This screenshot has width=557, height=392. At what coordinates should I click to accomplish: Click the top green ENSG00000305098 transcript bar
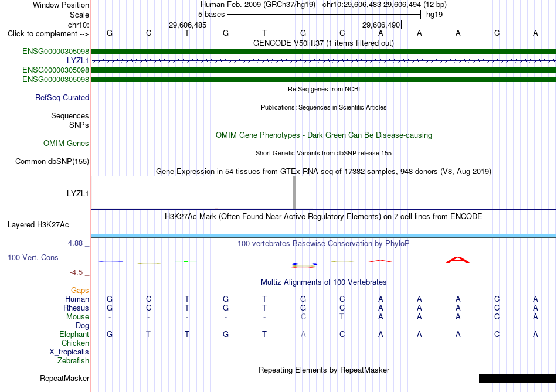click(x=324, y=51)
